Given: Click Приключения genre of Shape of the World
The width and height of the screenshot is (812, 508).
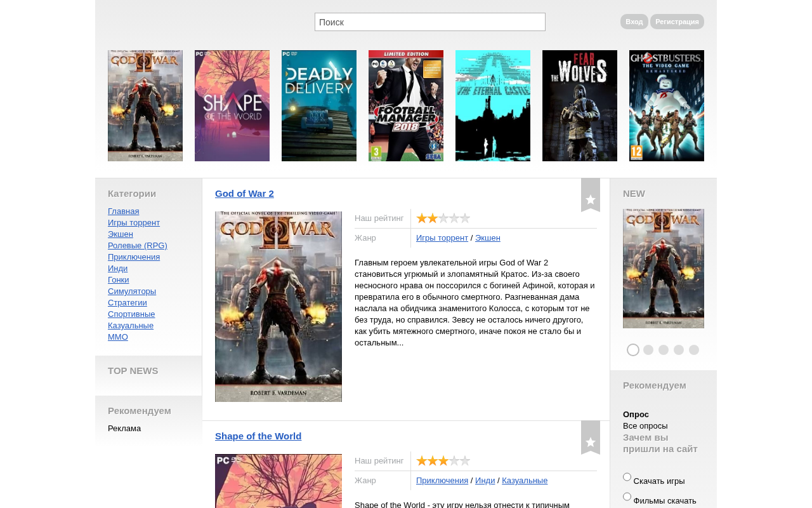Looking at the screenshot, I should click(442, 481).
